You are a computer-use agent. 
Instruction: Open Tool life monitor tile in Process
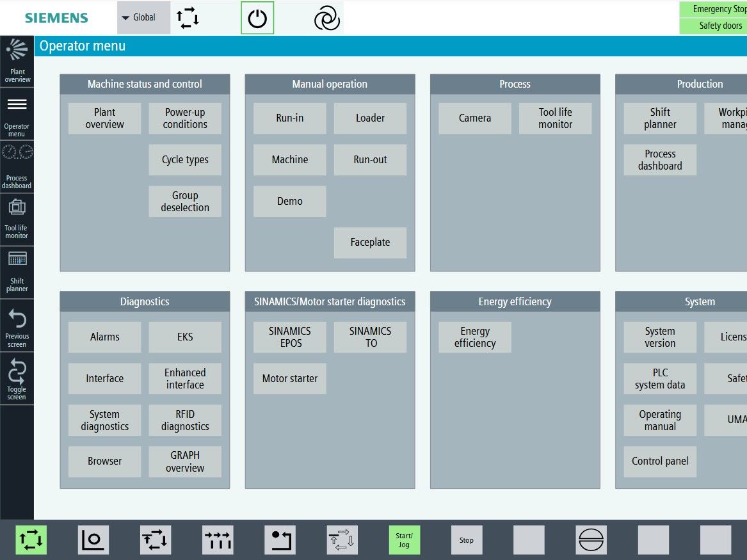(x=556, y=118)
